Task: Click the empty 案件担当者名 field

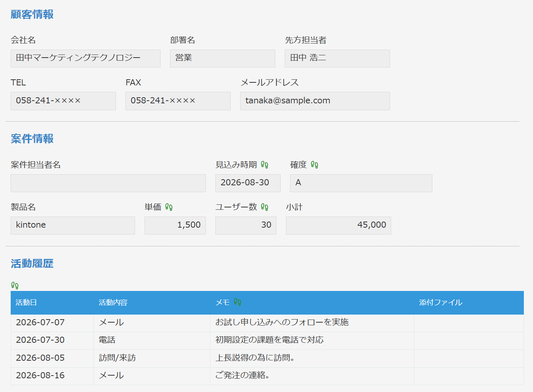Action: (x=108, y=183)
